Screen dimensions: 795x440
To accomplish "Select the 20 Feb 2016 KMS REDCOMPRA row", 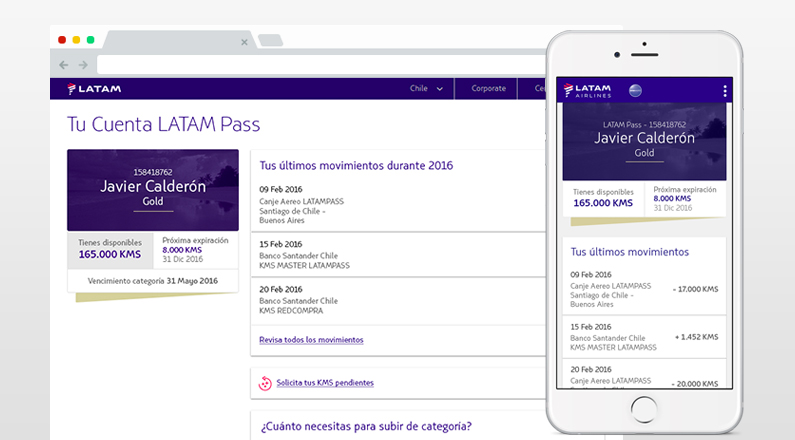I will 399,301.
